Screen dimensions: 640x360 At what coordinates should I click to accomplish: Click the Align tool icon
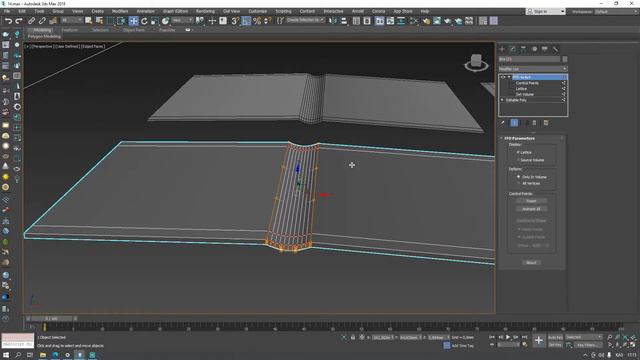tap(344, 21)
